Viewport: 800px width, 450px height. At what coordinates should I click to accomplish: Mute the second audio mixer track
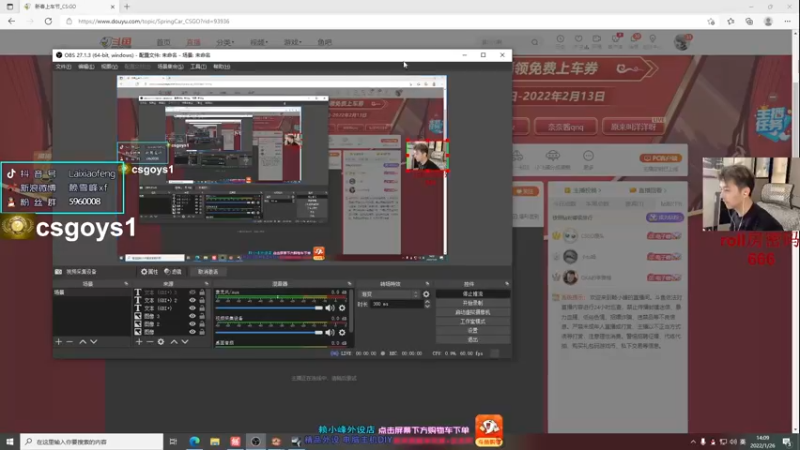[x=330, y=332]
